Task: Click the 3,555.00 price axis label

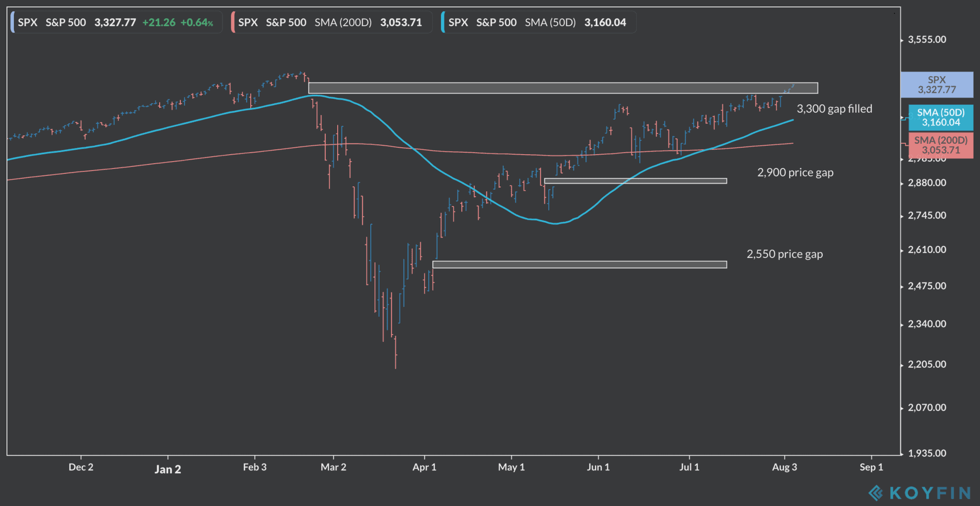Action: pyautogui.click(x=927, y=40)
